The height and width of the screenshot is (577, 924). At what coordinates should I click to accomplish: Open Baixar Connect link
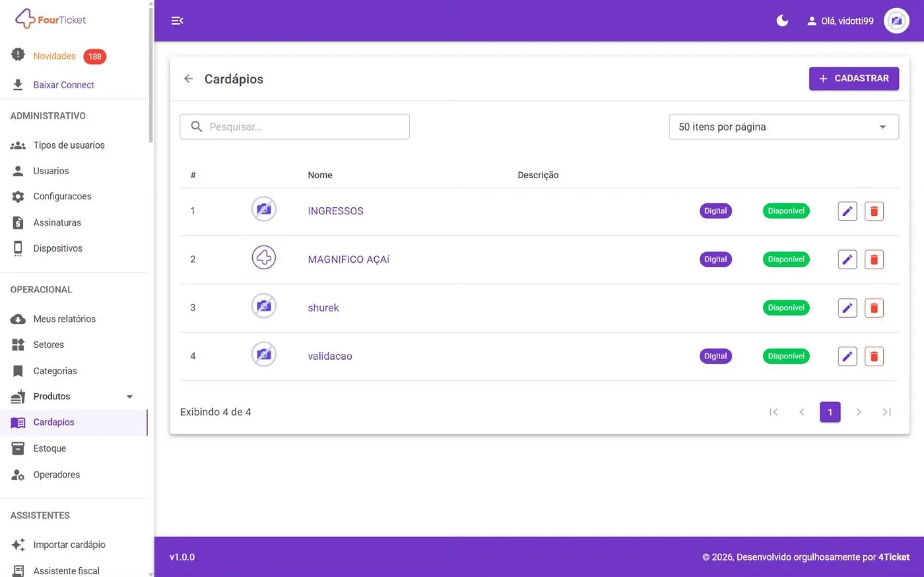(63, 85)
